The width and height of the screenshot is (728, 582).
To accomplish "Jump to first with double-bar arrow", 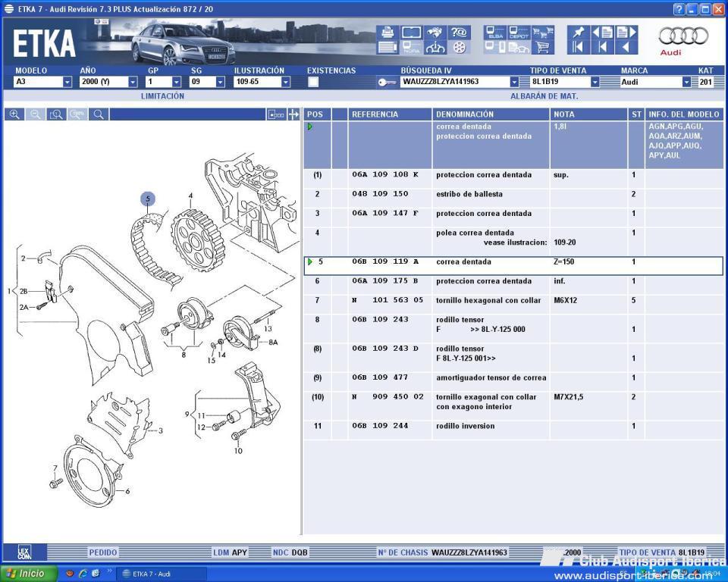I will pos(578,47).
